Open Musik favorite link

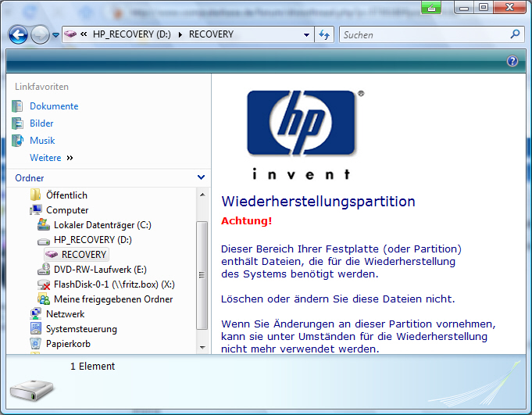click(42, 141)
